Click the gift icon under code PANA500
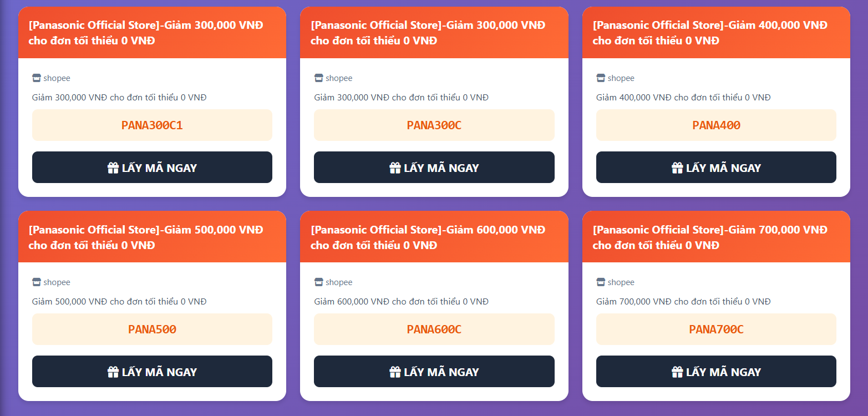Viewport: 868px width, 416px height. 113,372
